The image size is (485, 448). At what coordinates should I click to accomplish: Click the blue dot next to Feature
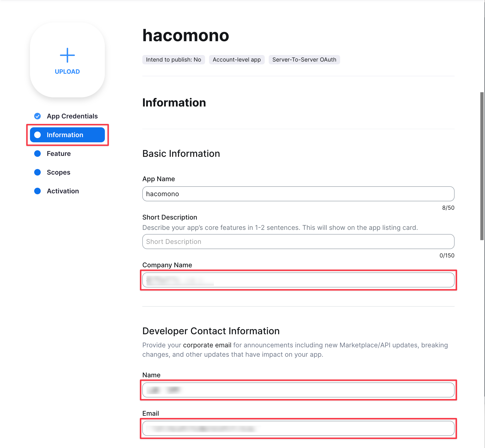pyautogui.click(x=37, y=154)
